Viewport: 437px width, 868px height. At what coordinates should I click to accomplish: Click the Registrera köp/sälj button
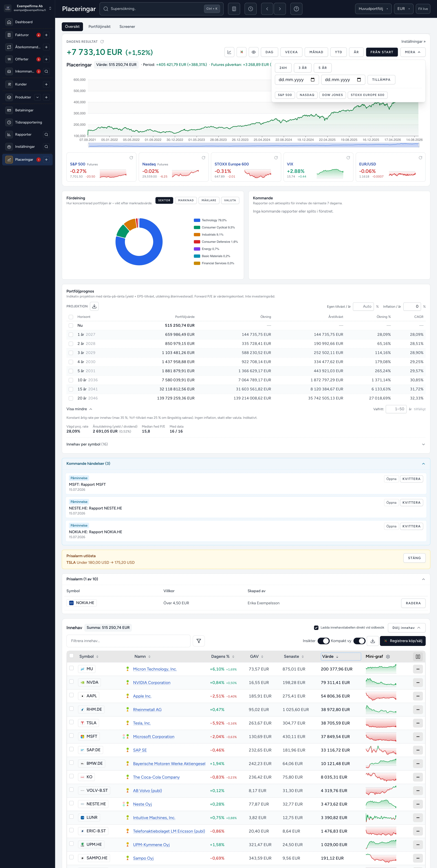click(403, 641)
